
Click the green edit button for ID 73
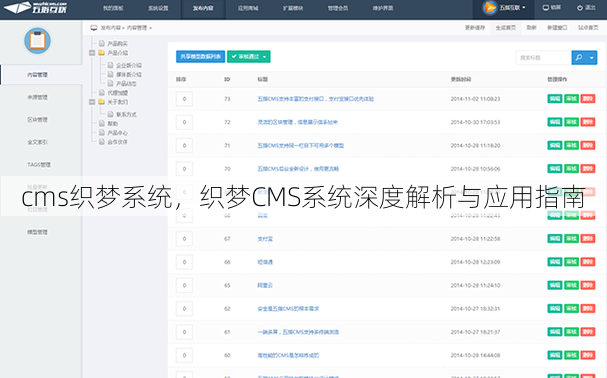click(x=555, y=99)
